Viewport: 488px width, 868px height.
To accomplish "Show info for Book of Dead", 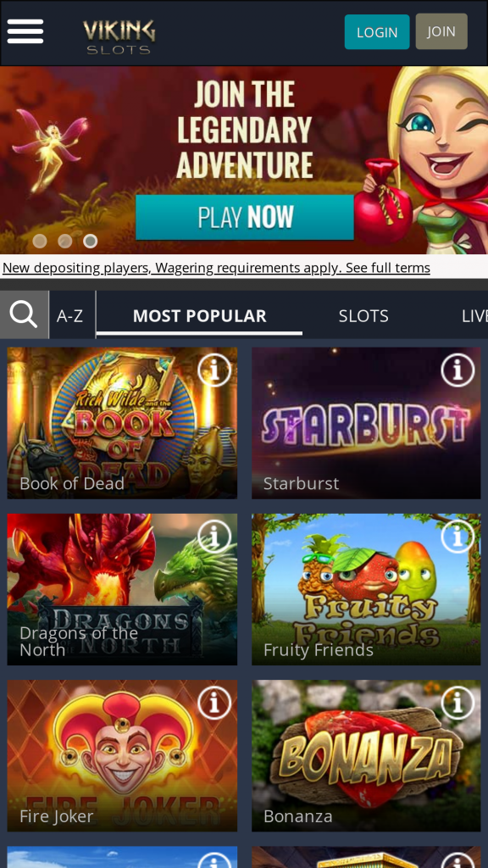I will (x=214, y=370).
